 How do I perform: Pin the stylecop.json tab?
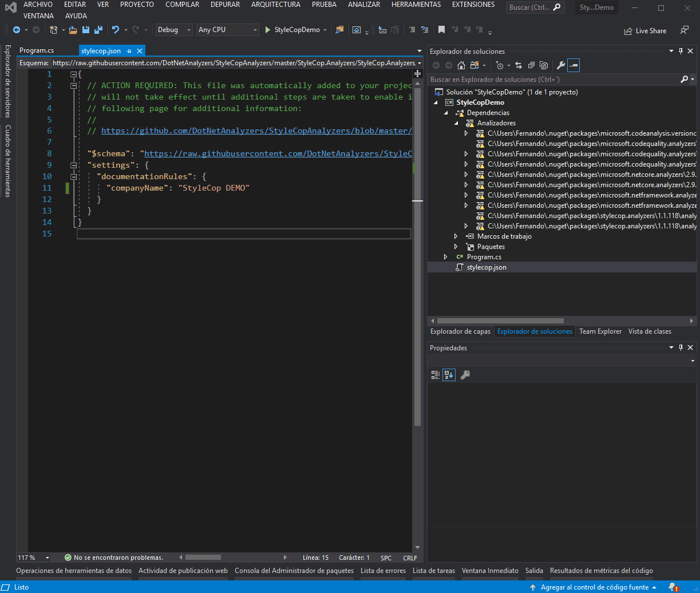pos(129,51)
